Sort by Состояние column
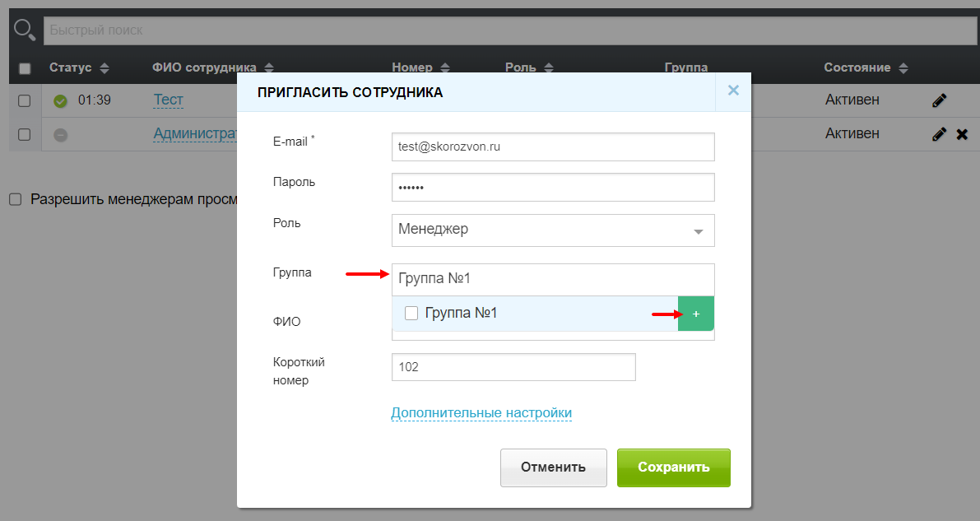The width and height of the screenshot is (980, 521). 903,67
